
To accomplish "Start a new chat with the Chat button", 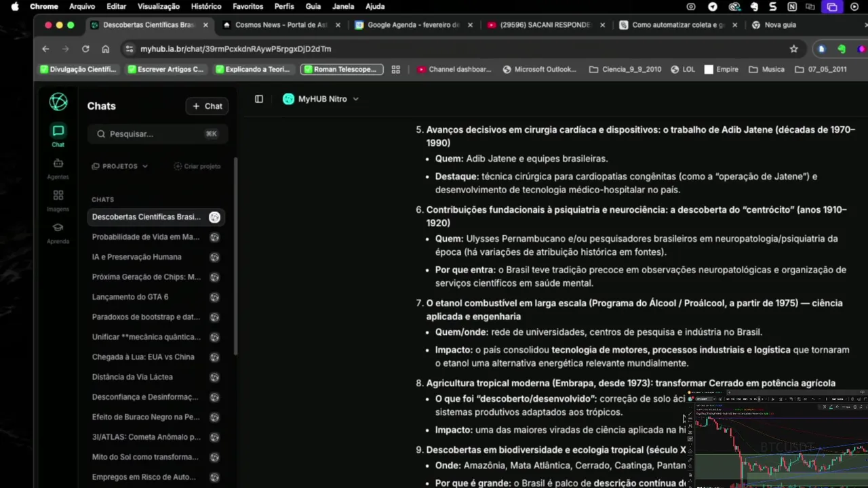I will [x=207, y=106].
